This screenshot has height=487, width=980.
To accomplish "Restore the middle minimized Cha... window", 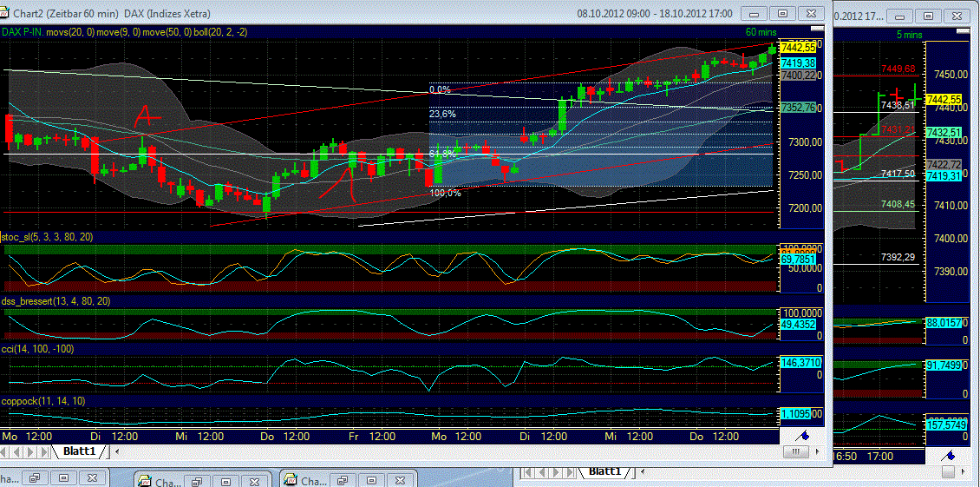I will pos(197,482).
